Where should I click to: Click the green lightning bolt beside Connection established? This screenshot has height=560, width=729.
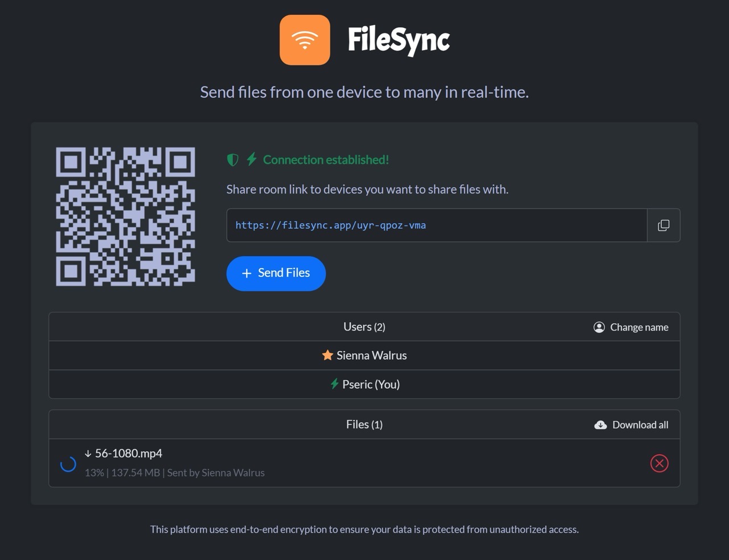252,159
